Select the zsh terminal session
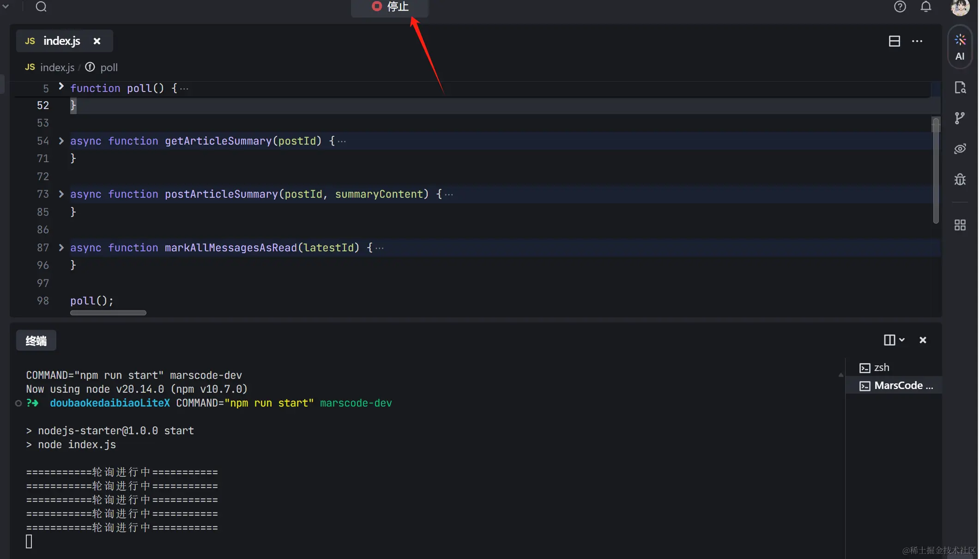Viewport: 980px width, 559px height. pos(881,368)
